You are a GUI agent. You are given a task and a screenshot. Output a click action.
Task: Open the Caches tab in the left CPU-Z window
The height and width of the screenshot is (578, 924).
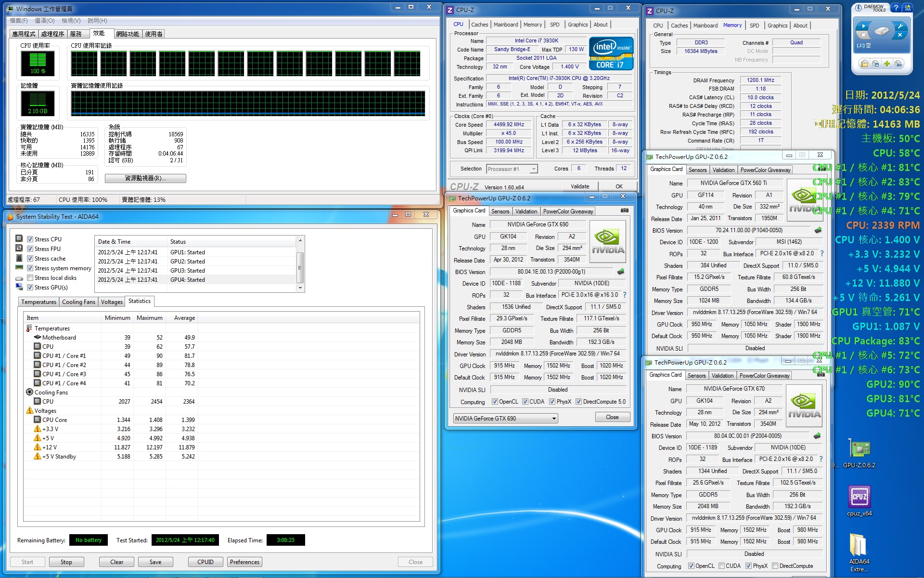pos(479,25)
